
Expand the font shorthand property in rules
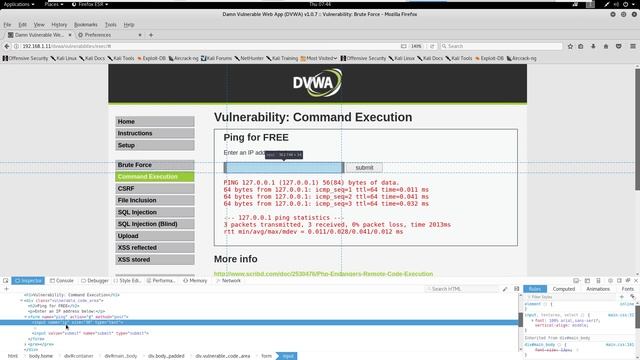point(532,320)
